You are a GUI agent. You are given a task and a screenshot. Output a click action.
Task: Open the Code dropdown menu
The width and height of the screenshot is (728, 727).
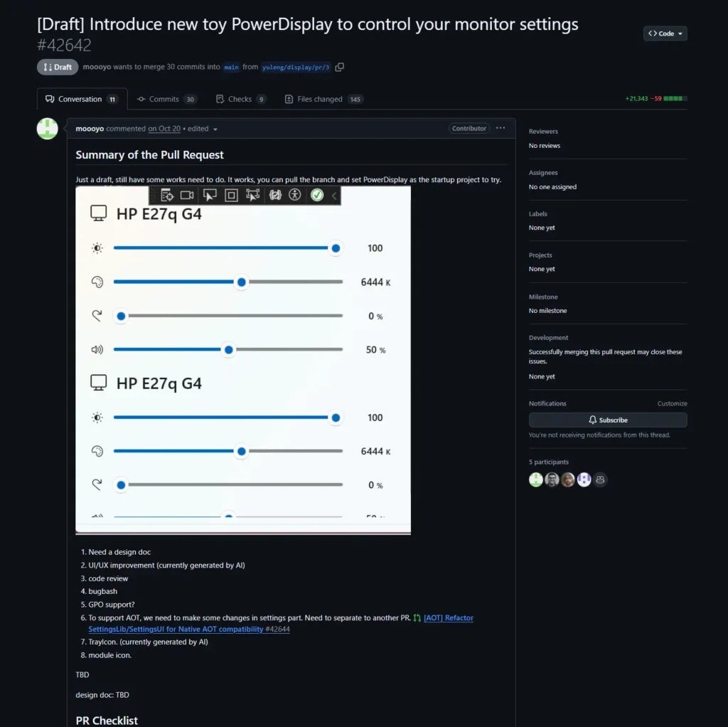click(664, 33)
